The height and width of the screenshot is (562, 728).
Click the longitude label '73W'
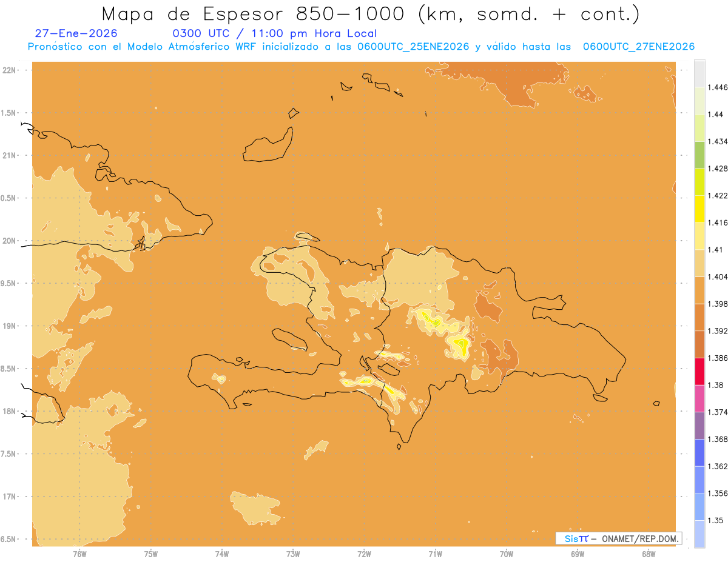coord(293,554)
